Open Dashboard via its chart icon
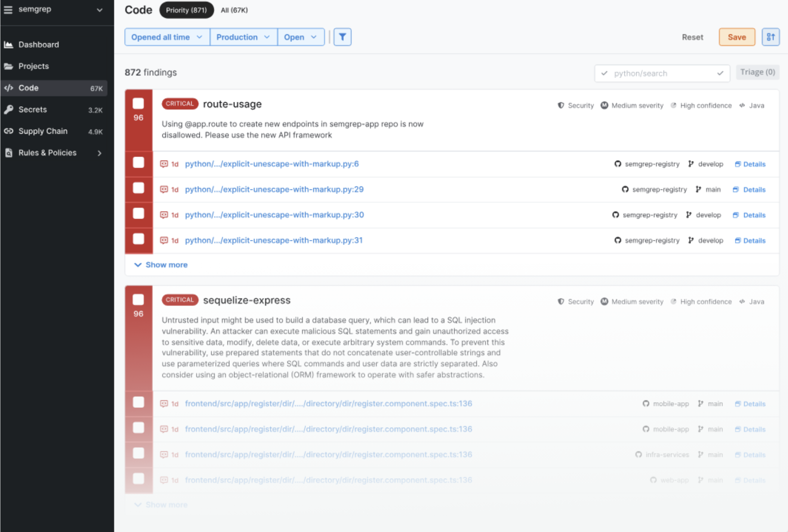 point(9,45)
